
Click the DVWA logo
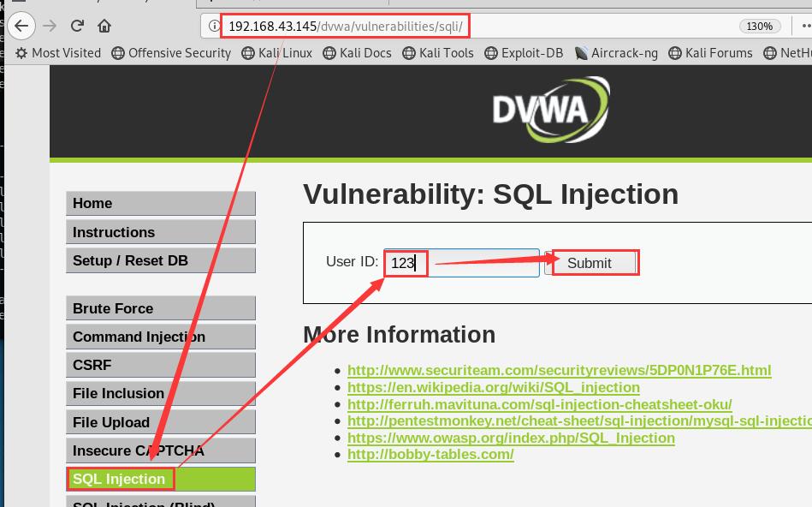click(x=551, y=110)
